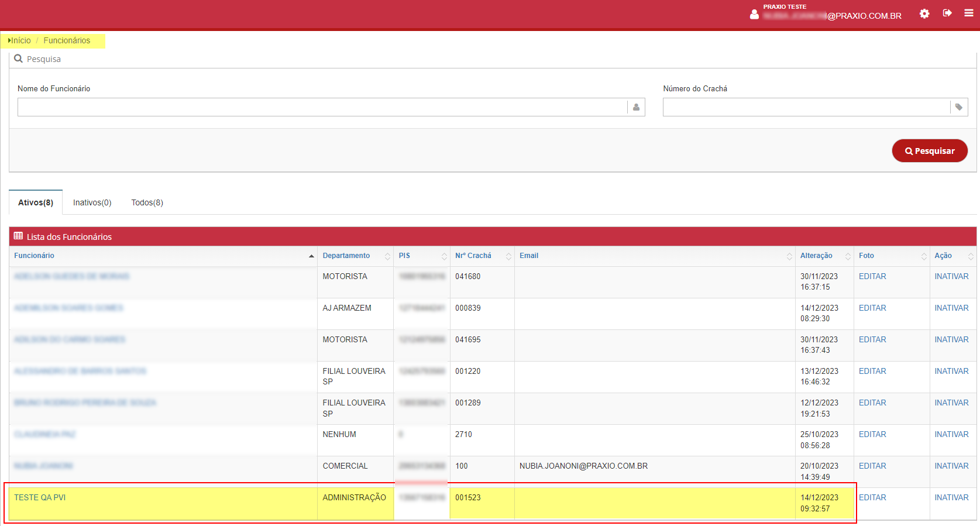Click the table icon beside Lista dos Funcionários

tap(18, 236)
